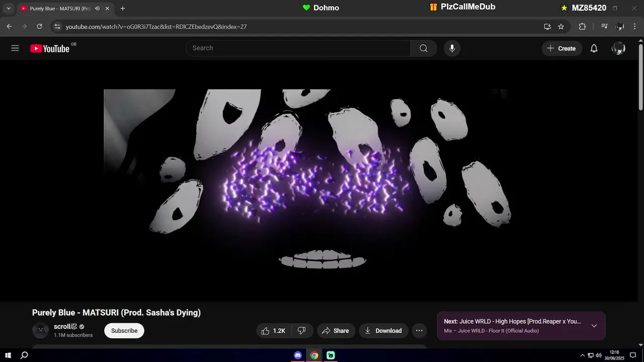644x362 pixels.
Task: Click the search magnifier button
Action: [424, 48]
